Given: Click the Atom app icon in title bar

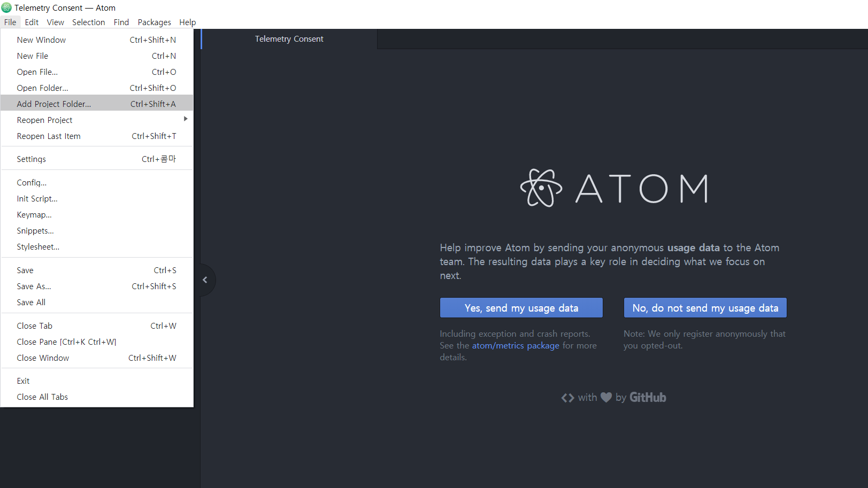Looking at the screenshot, I should click(x=6, y=7).
